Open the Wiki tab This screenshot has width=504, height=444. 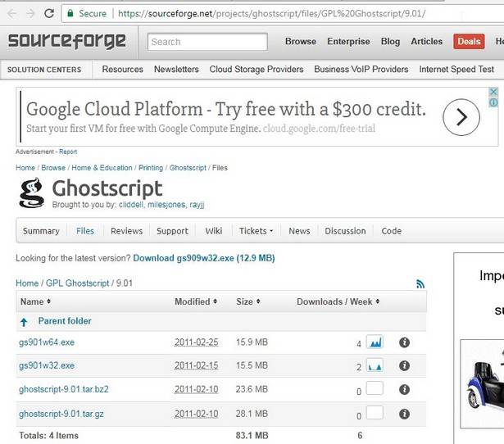click(x=214, y=231)
